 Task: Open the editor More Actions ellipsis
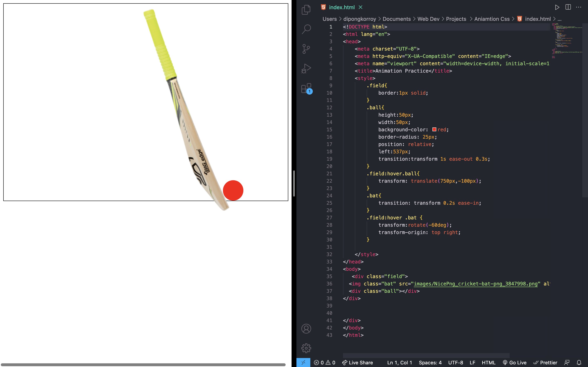click(579, 7)
